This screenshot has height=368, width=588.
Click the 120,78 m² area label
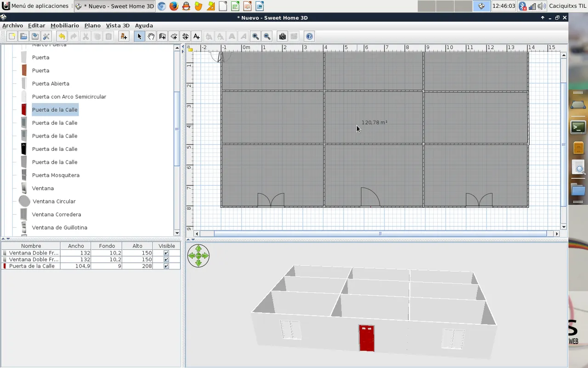tap(374, 122)
